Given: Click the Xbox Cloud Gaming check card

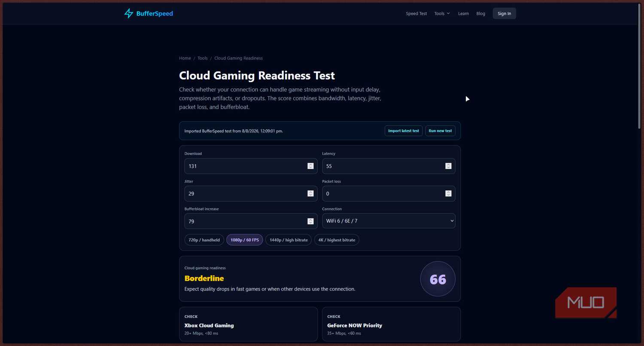Looking at the screenshot, I should [249, 324].
